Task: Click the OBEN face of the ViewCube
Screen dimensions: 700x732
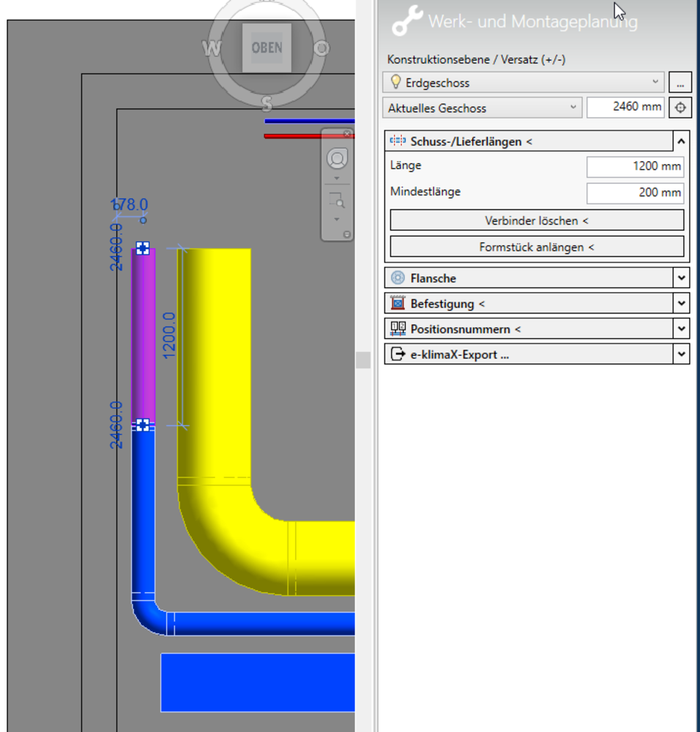Action: 267,48
